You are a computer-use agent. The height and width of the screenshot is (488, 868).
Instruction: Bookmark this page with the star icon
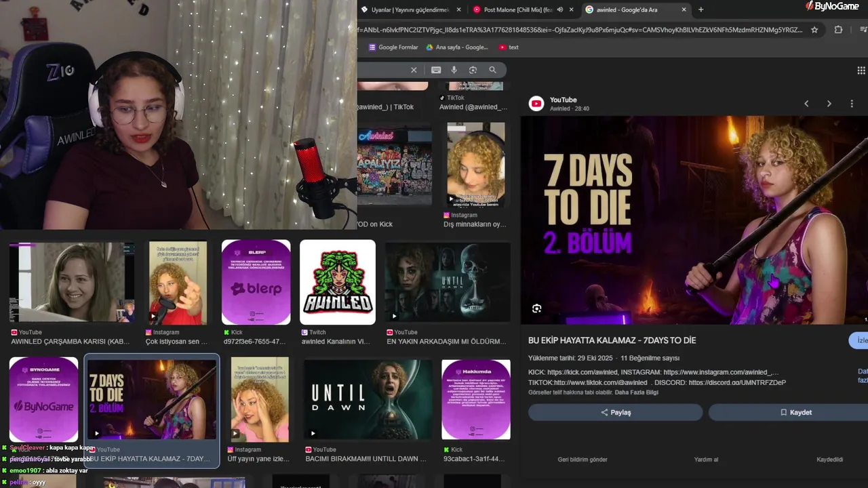click(814, 30)
